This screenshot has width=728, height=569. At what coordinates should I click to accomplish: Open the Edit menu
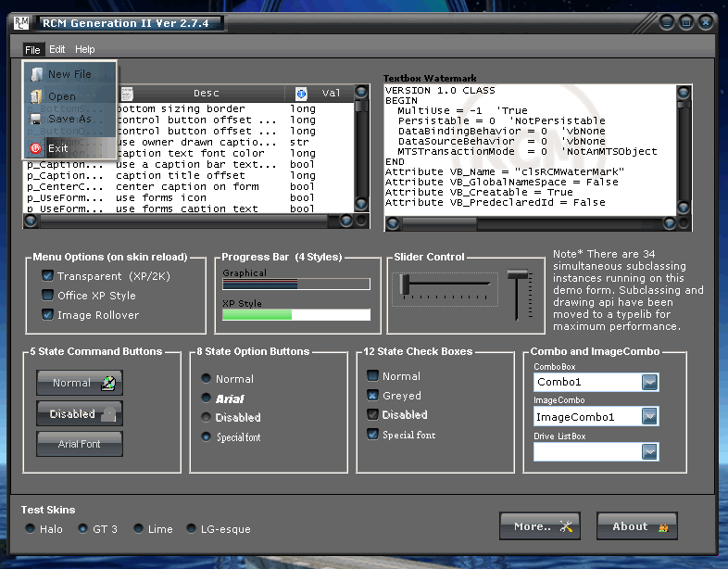[57, 50]
